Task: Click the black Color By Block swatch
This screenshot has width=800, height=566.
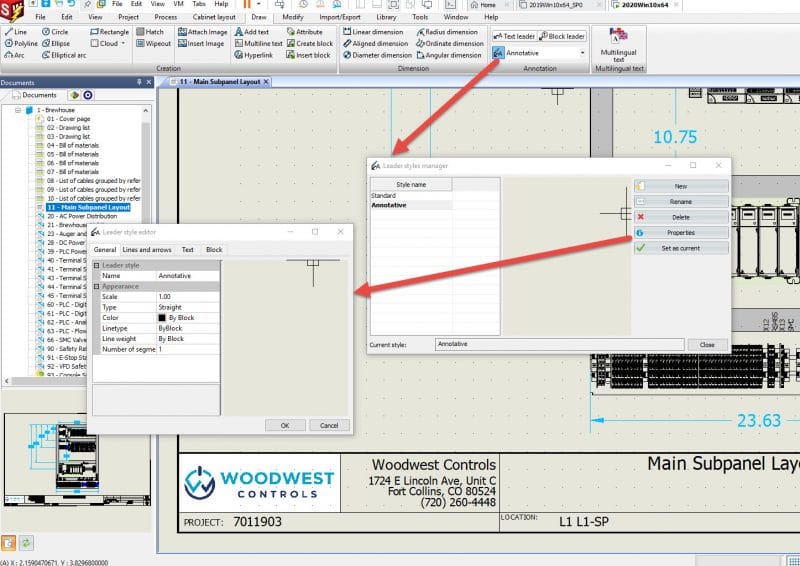Action: 162,317
